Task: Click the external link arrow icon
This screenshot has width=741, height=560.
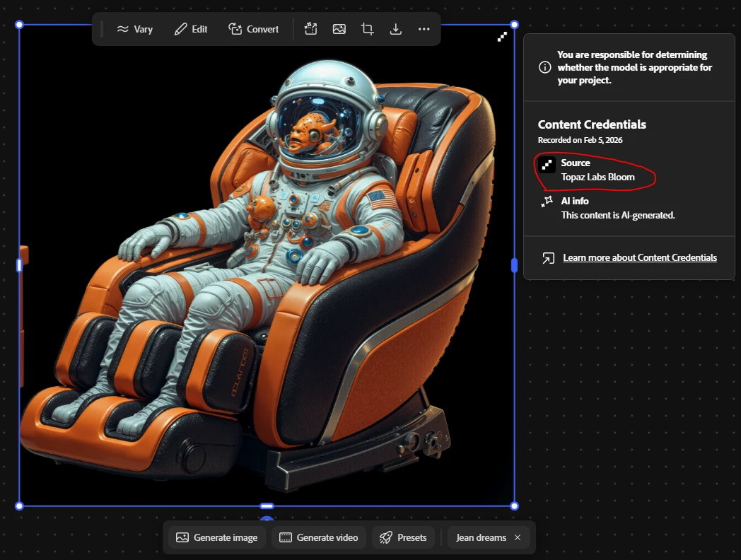Action: (548, 258)
